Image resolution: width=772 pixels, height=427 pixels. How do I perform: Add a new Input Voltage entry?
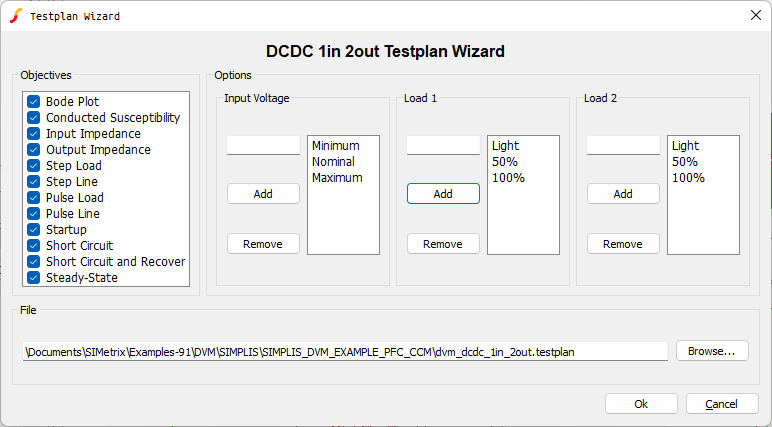pyautogui.click(x=263, y=194)
